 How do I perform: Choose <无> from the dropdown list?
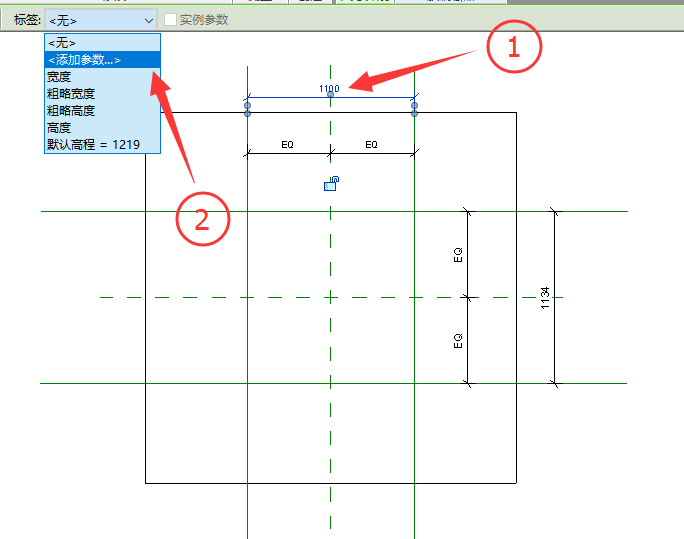(x=103, y=43)
